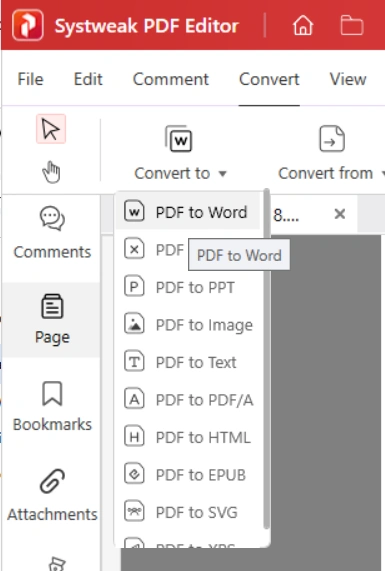The image size is (385, 571).
Task: Activate the select arrow cursor tool
Action: (51, 129)
